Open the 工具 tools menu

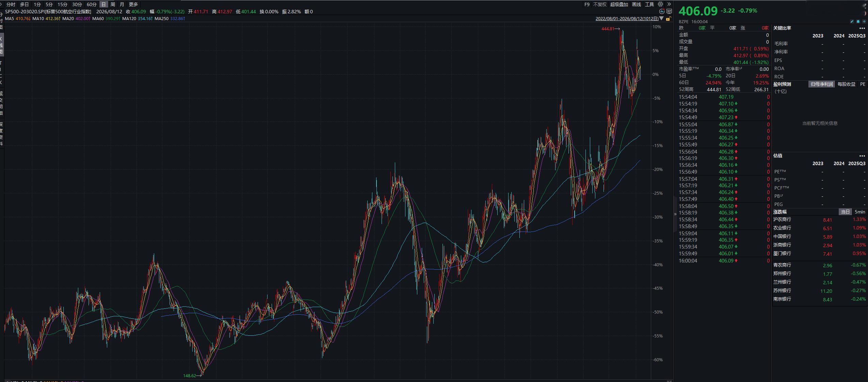(649, 4)
